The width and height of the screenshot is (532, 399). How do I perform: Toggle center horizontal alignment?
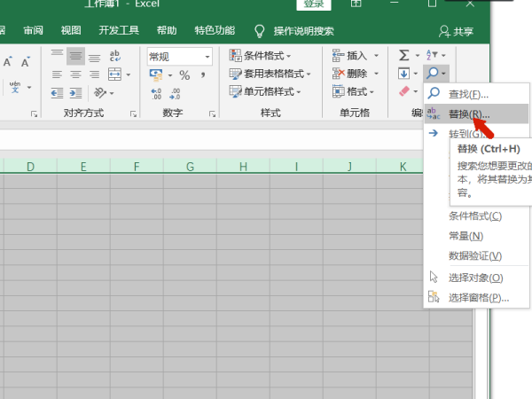[76, 74]
